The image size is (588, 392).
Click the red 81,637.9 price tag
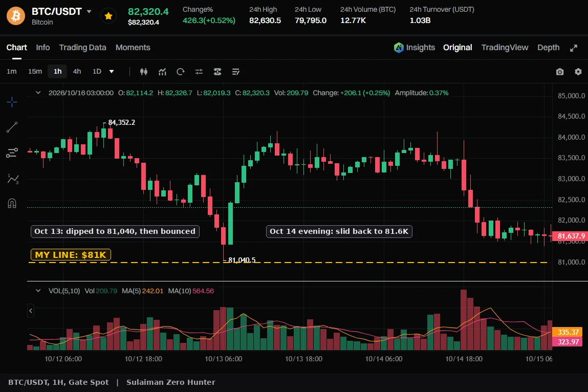[570, 236]
